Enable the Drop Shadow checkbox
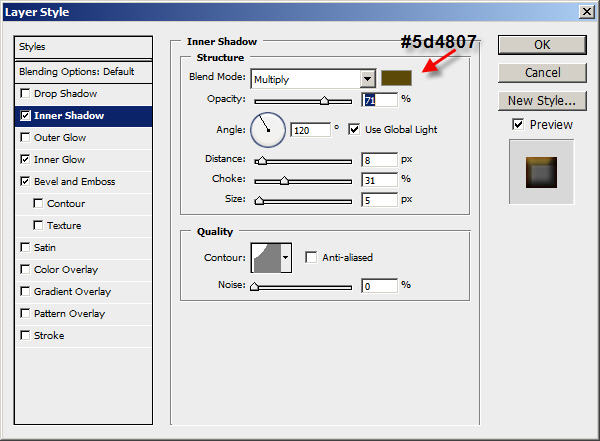The width and height of the screenshot is (600, 441). pos(25,93)
